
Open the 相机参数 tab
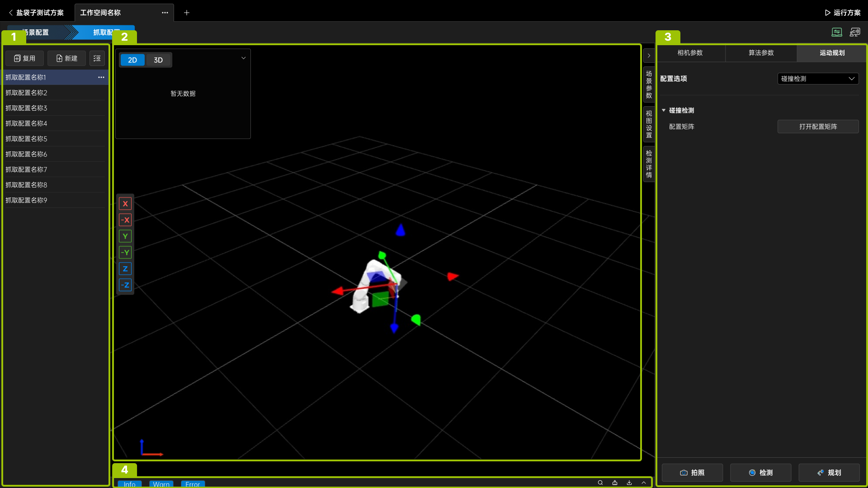click(x=690, y=53)
